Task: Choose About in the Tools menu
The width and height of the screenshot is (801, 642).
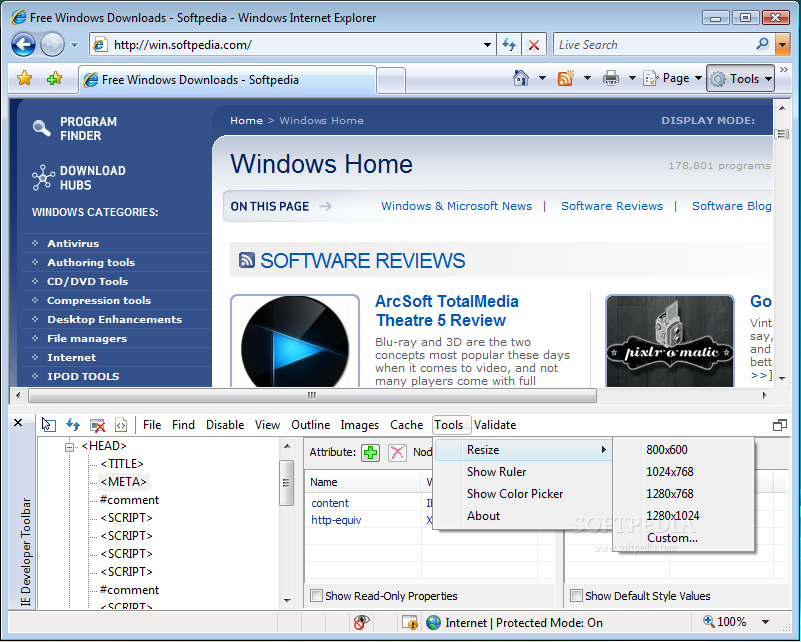Action: click(x=523, y=515)
